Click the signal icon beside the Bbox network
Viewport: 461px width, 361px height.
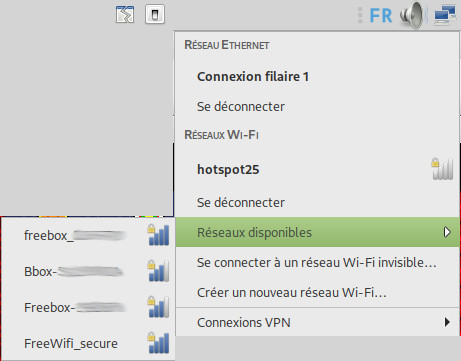click(x=158, y=271)
